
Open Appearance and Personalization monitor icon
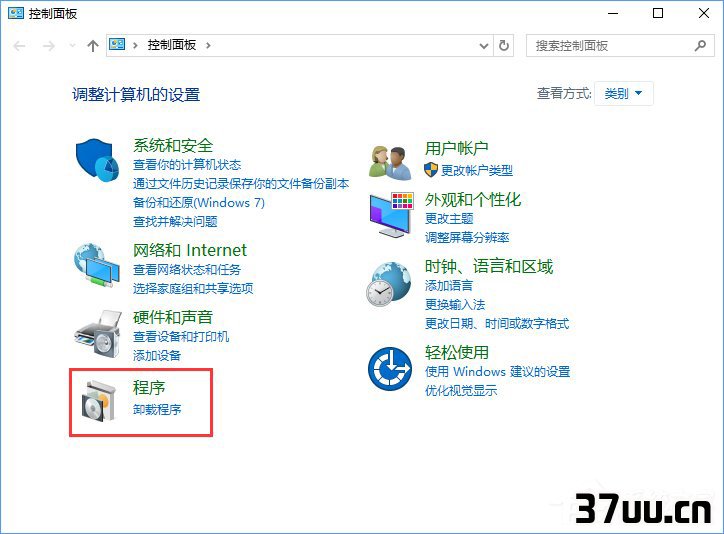pos(391,215)
